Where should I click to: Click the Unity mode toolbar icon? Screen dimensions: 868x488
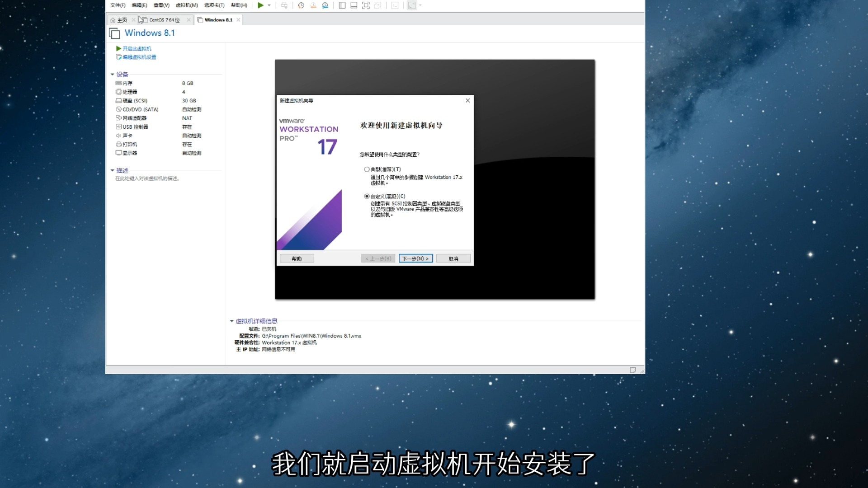[378, 5]
